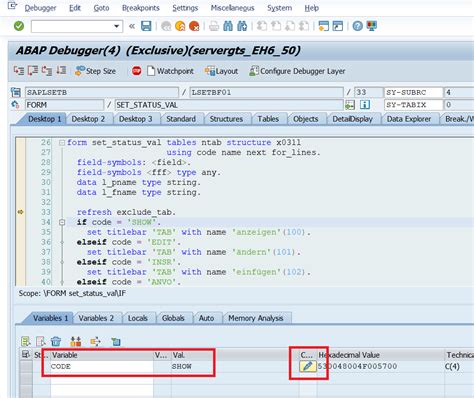Click the Find binoculars icon
Image resolution: width=474 pixels, height=398 pixels.
228,26
